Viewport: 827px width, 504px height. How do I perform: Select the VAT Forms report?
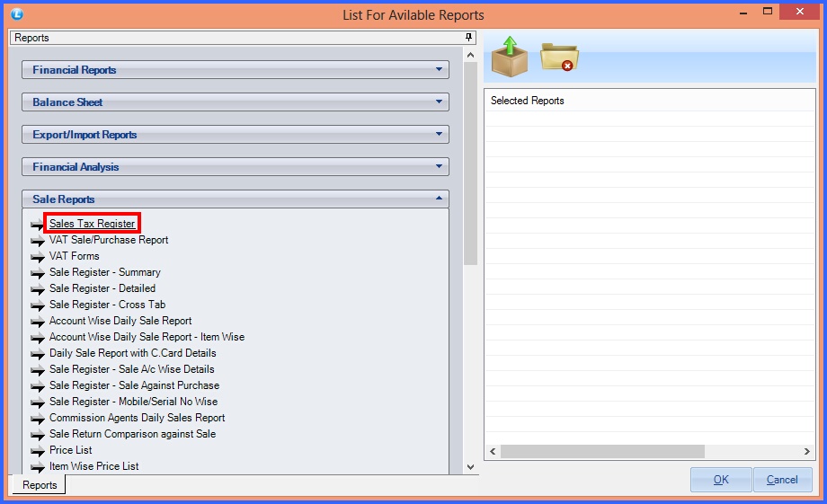(x=75, y=256)
